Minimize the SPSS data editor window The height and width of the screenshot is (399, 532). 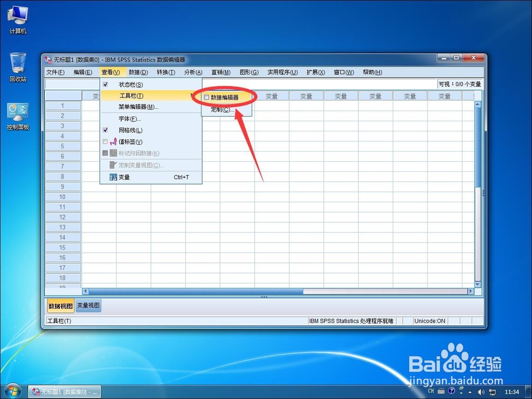click(444, 58)
